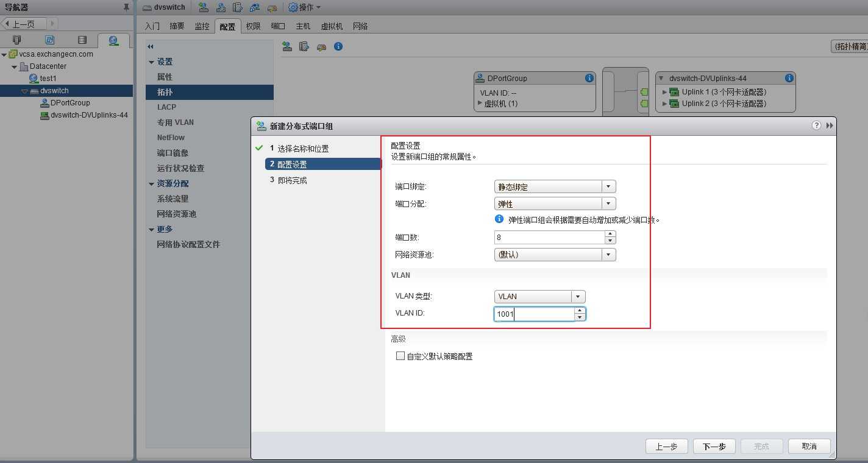Click Uplink 2 network adapter icon
The image size is (868, 463).
(x=674, y=104)
